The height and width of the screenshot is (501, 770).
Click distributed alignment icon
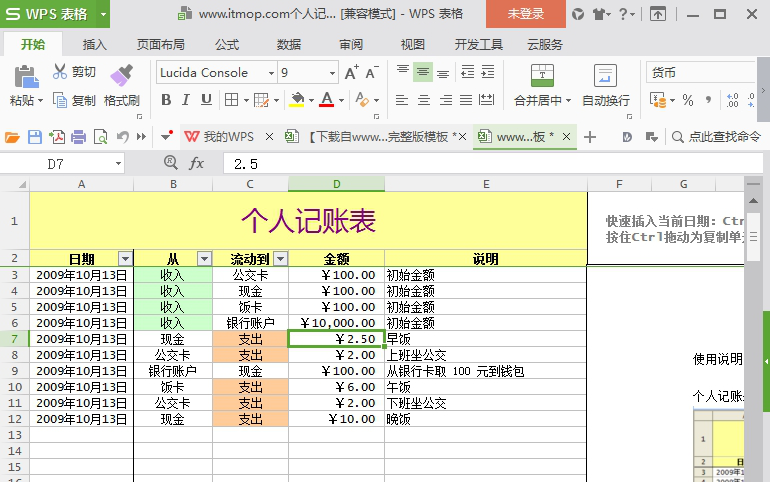[x=487, y=100]
